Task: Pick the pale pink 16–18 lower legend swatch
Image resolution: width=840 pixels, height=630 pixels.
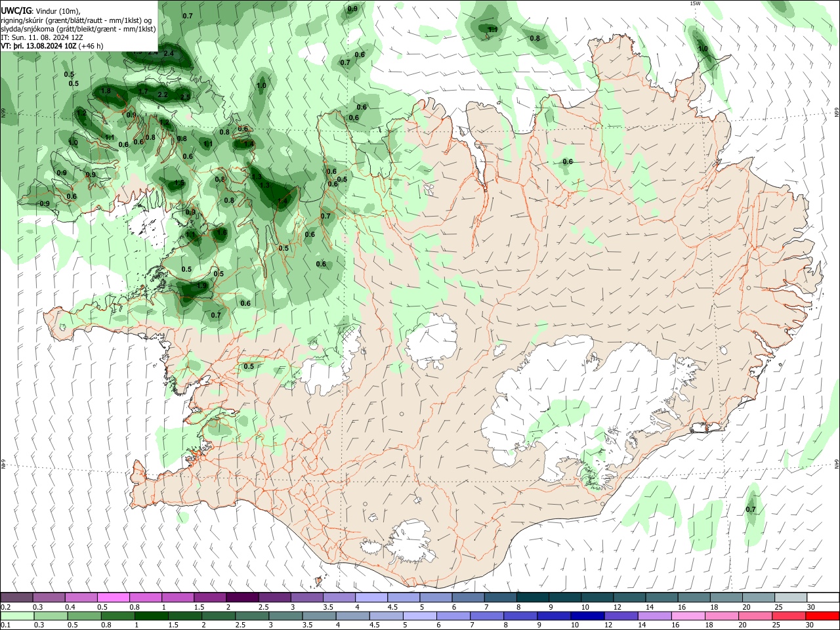Action: click(x=688, y=616)
